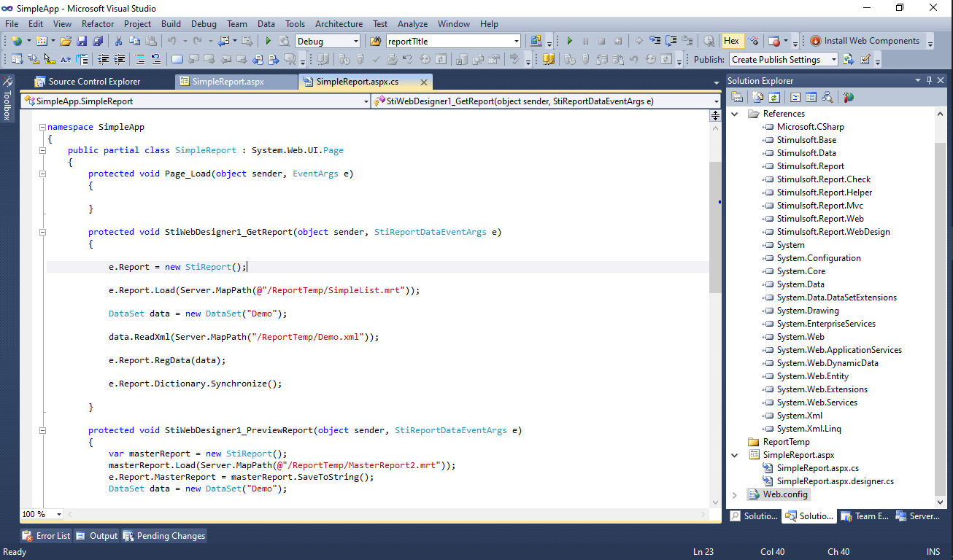Copy selection using the Copy icon

click(134, 41)
